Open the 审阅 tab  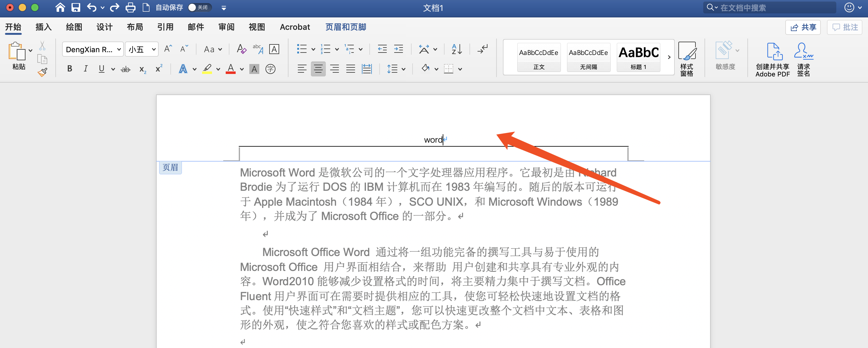click(x=226, y=27)
